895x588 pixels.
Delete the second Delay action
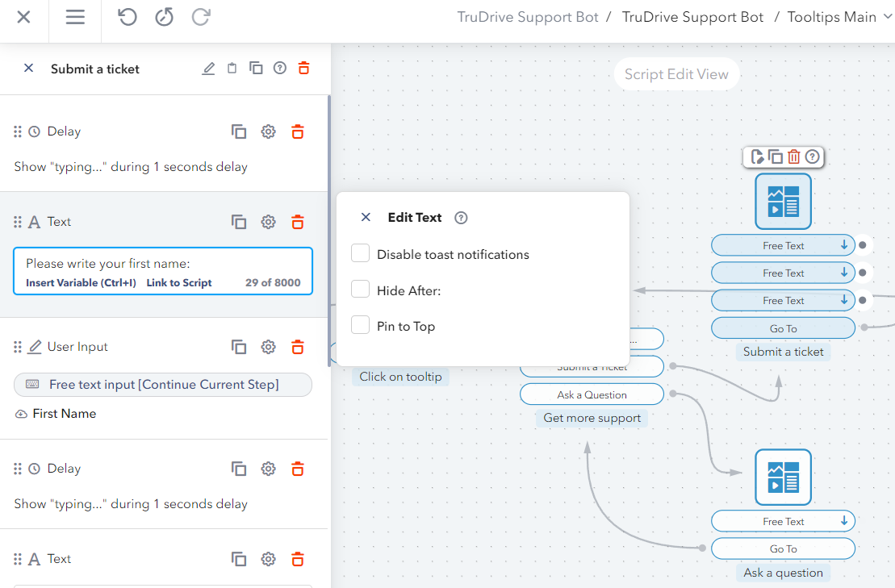(297, 469)
